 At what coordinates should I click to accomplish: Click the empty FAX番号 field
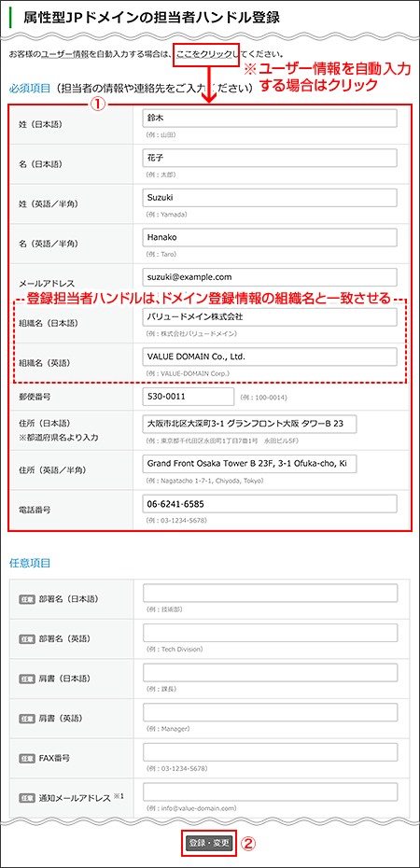[270, 752]
